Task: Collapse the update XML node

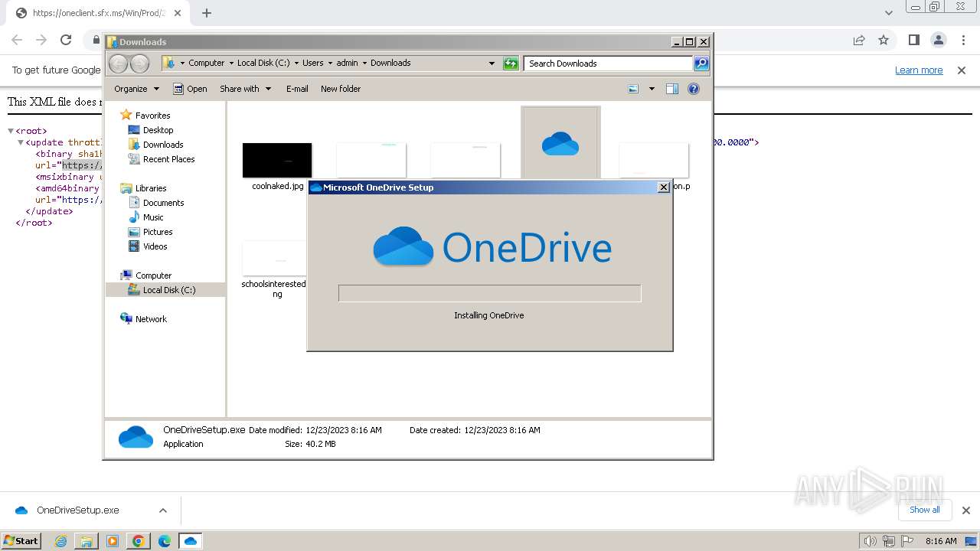Action: 21,142
